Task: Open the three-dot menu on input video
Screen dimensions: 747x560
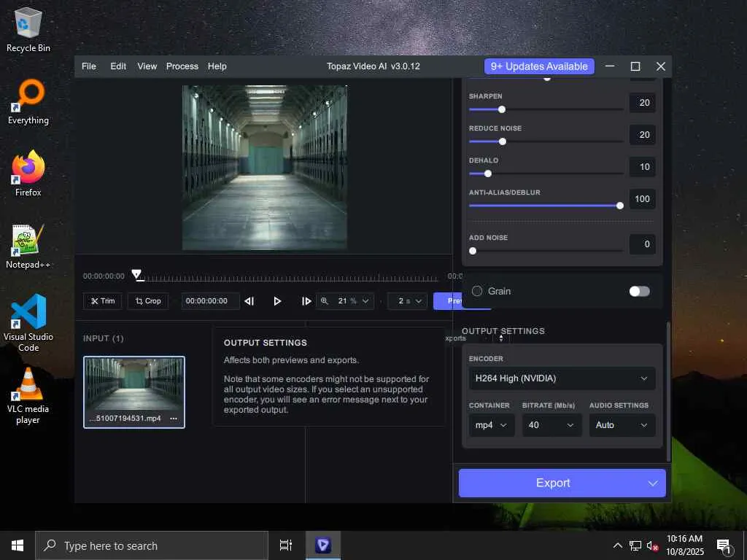Action: tap(174, 419)
